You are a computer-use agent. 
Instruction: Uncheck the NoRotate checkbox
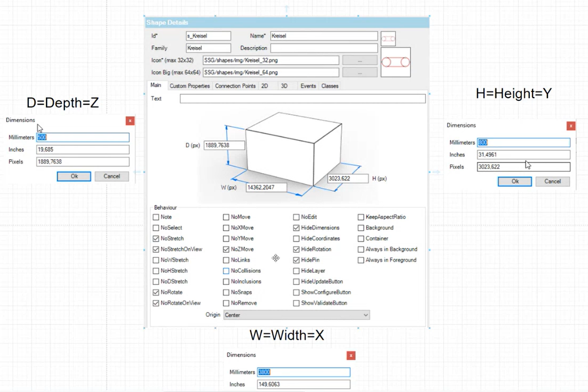(x=156, y=292)
